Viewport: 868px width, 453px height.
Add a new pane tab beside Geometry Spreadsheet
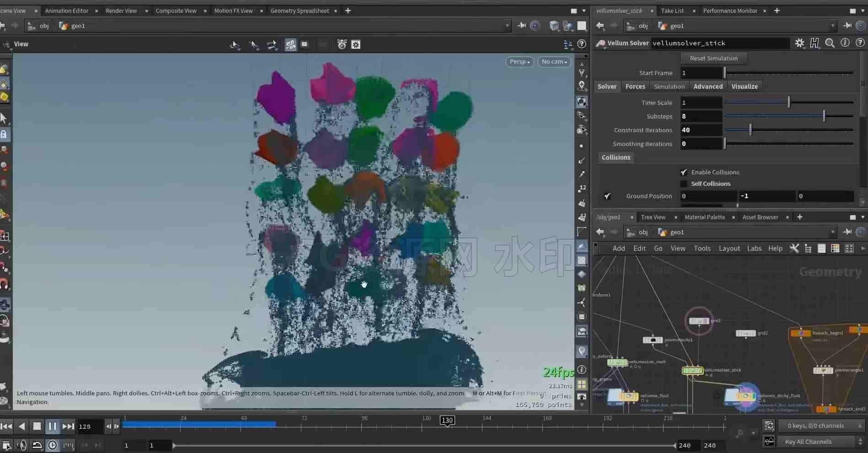348,11
